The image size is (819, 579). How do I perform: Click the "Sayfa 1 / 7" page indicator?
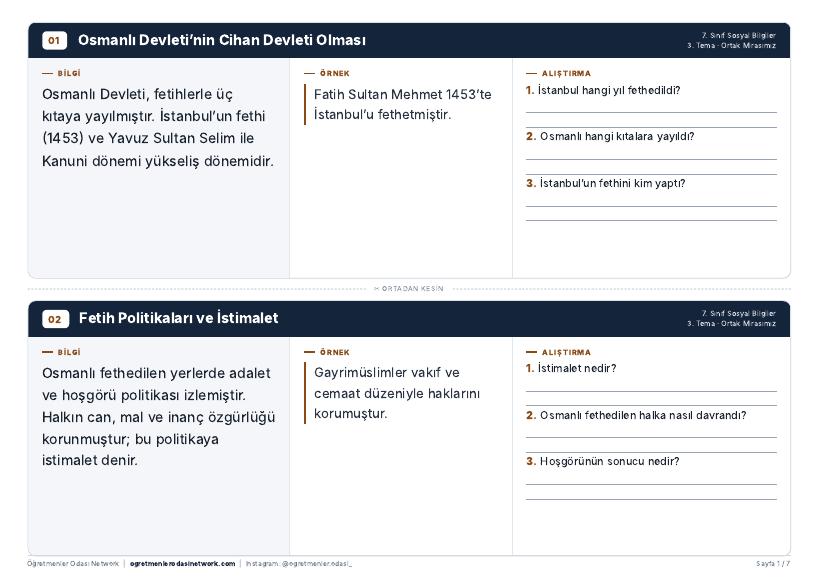[x=773, y=564]
